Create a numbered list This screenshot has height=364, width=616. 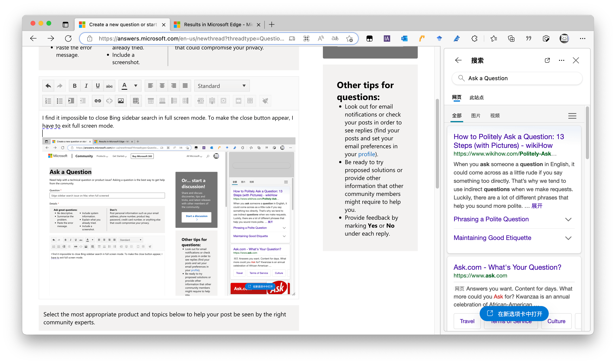pyautogui.click(x=48, y=101)
